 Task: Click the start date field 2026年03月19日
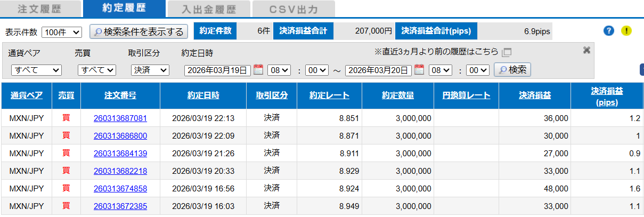[x=217, y=70]
